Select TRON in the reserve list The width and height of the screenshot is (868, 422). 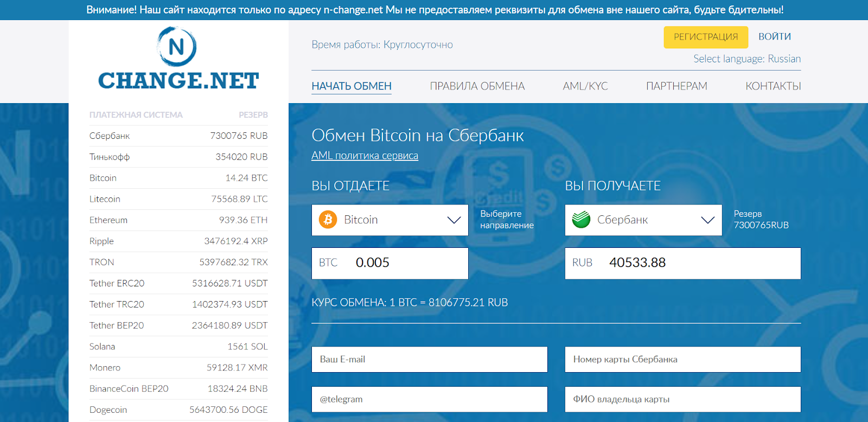pos(178,262)
